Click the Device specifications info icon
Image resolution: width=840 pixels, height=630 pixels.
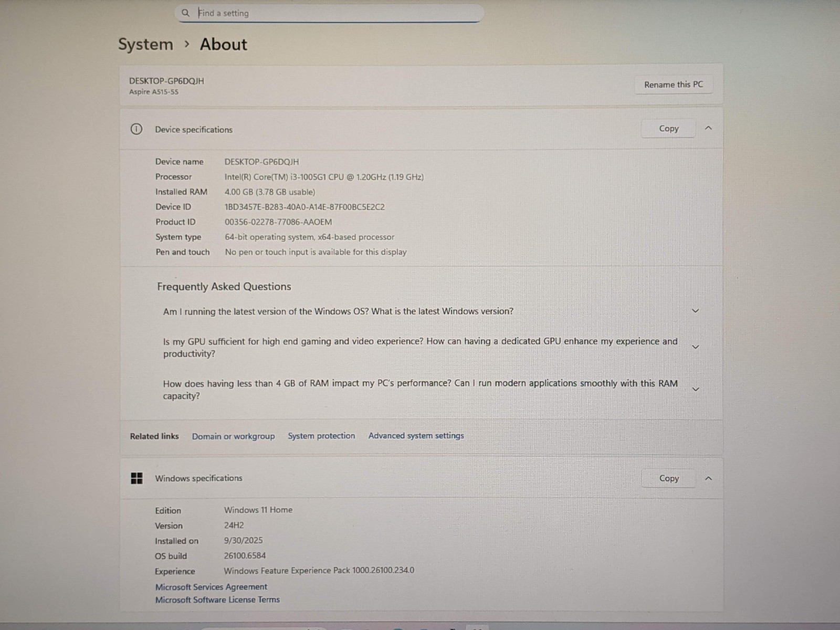tap(136, 129)
